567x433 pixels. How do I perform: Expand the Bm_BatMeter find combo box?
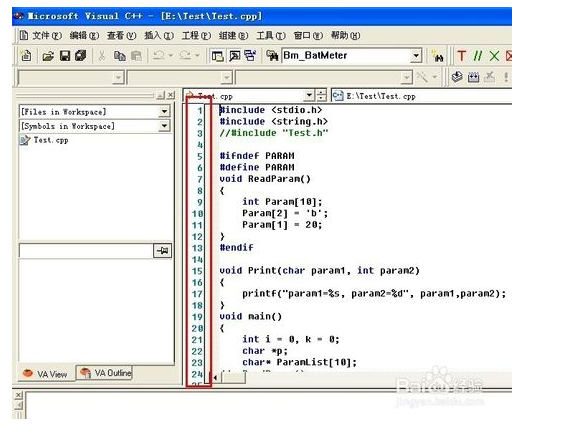[416, 56]
